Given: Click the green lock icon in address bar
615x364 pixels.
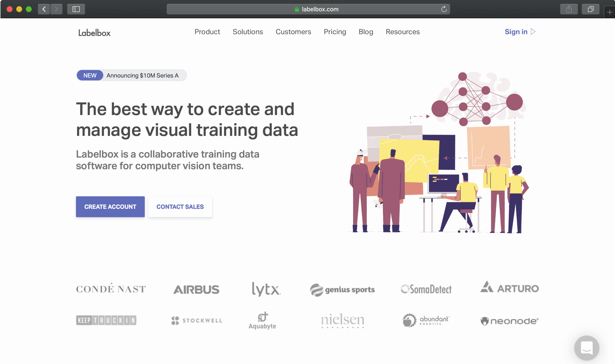Looking at the screenshot, I should (297, 9).
